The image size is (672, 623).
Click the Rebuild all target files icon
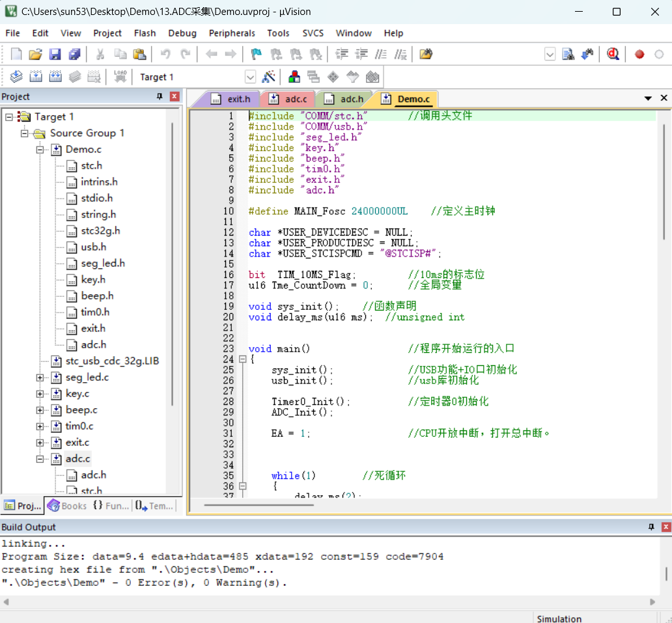point(55,77)
